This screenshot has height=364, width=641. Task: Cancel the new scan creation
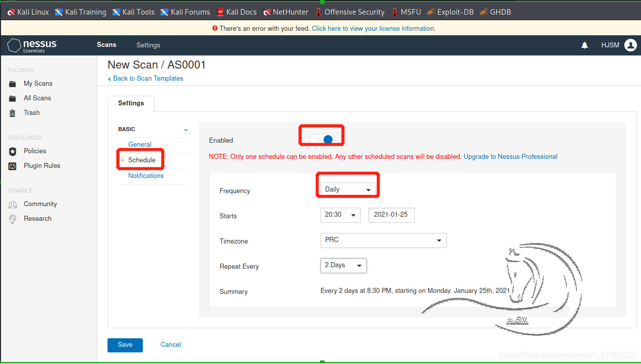click(171, 345)
